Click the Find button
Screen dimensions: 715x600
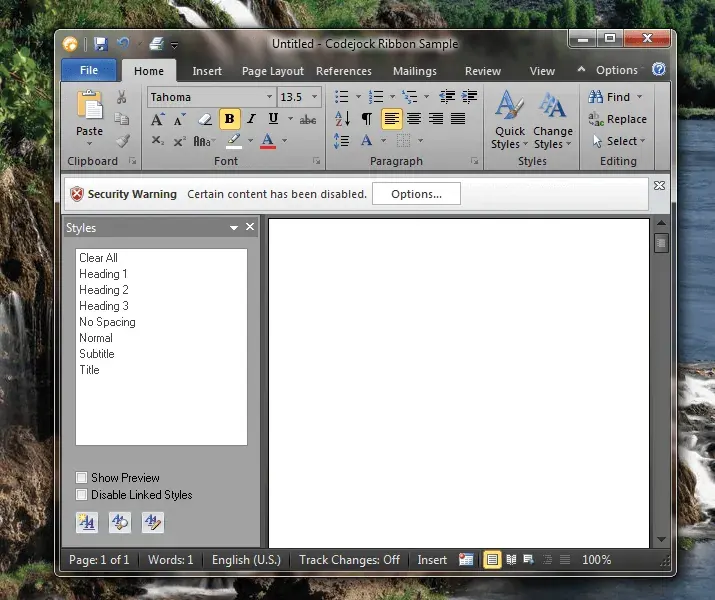pos(615,97)
